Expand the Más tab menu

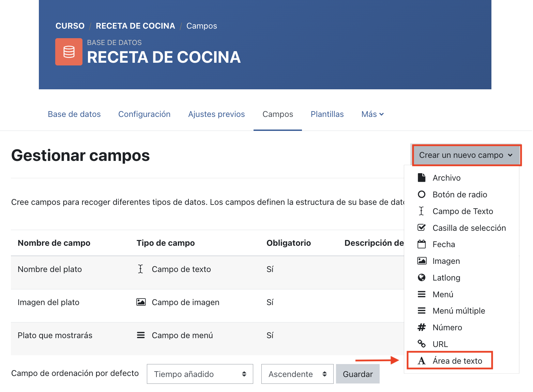tap(372, 114)
